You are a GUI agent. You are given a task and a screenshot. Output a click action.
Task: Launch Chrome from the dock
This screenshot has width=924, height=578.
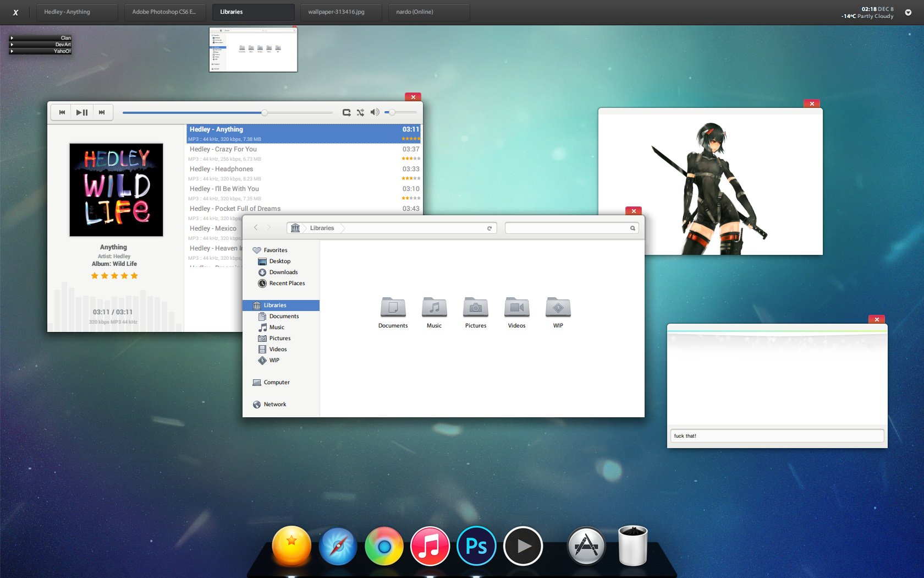(384, 546)
